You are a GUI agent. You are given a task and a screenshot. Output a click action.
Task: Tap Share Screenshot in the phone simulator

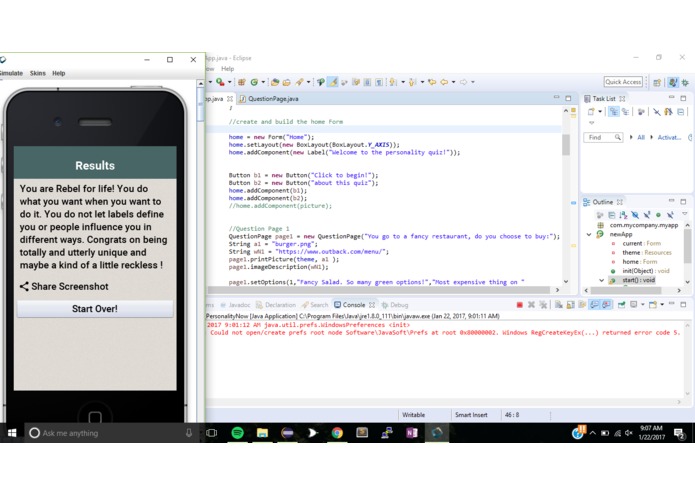[64, 287]
